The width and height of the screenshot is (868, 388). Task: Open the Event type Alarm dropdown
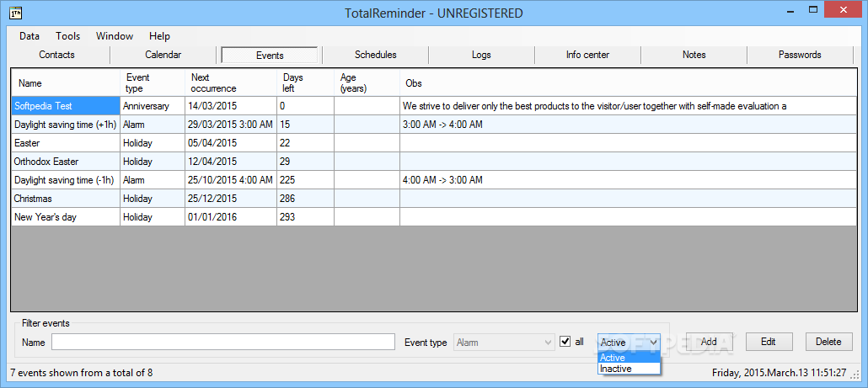[x=504, y=342]
